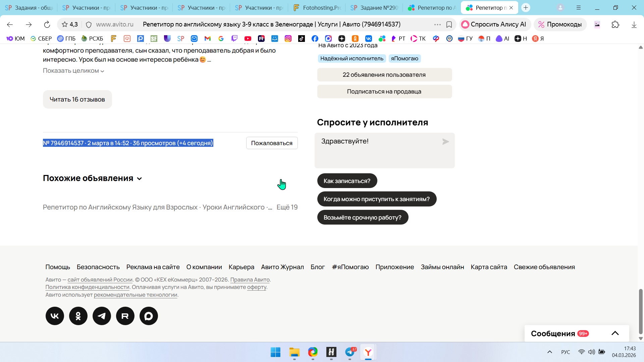Open YouTube bookmark in the bookmarks bar
Image resolution: width=644 pixels, height=362 pixels.
(248, 39)
